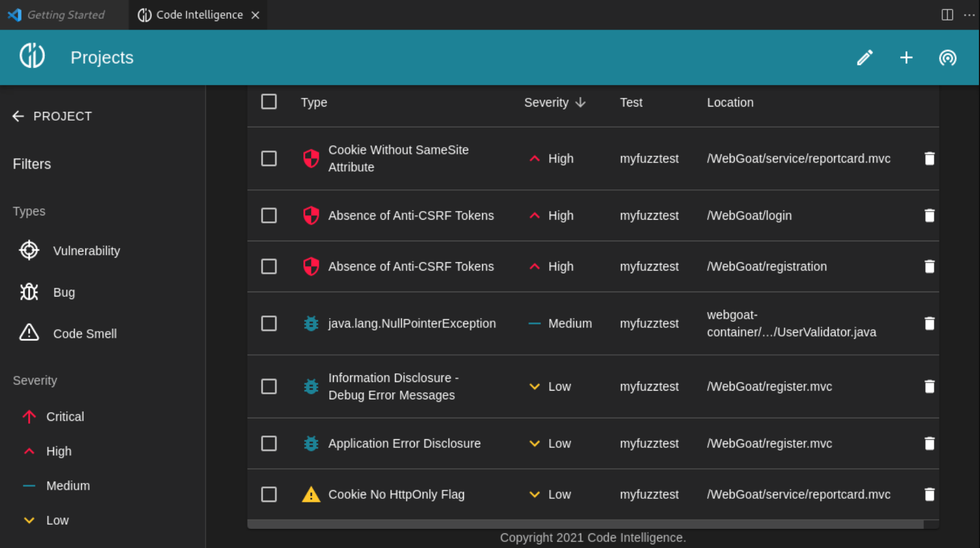980x548 pixels.
Task: Click the Test column header
Action: coord(631,102)
